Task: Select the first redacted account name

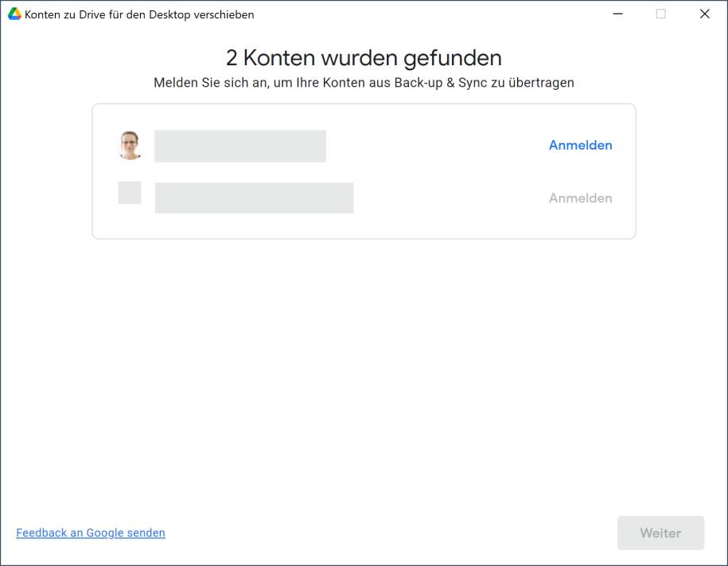Action: pos(240,146)
